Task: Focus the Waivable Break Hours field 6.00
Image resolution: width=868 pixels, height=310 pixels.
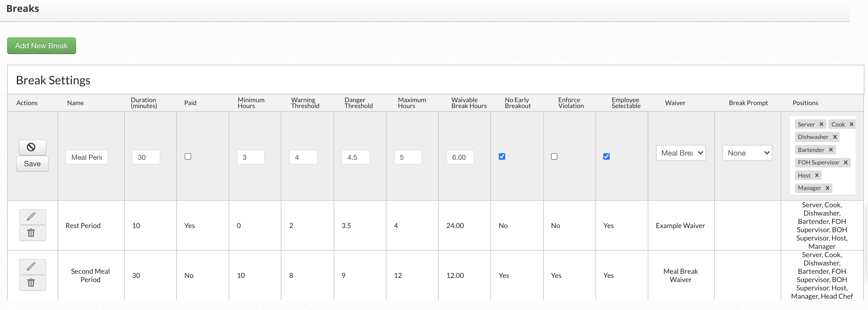Action: pyautogui.click(x=460, y=157)
